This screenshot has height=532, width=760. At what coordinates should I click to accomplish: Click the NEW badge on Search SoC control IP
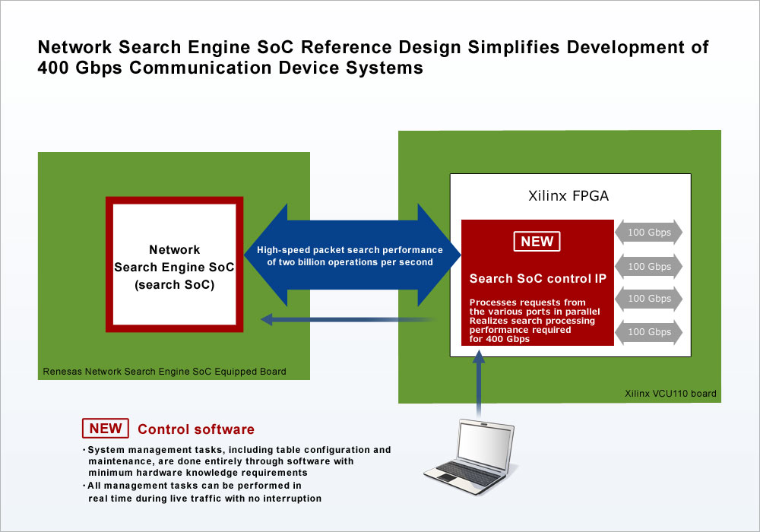(537, 241)
